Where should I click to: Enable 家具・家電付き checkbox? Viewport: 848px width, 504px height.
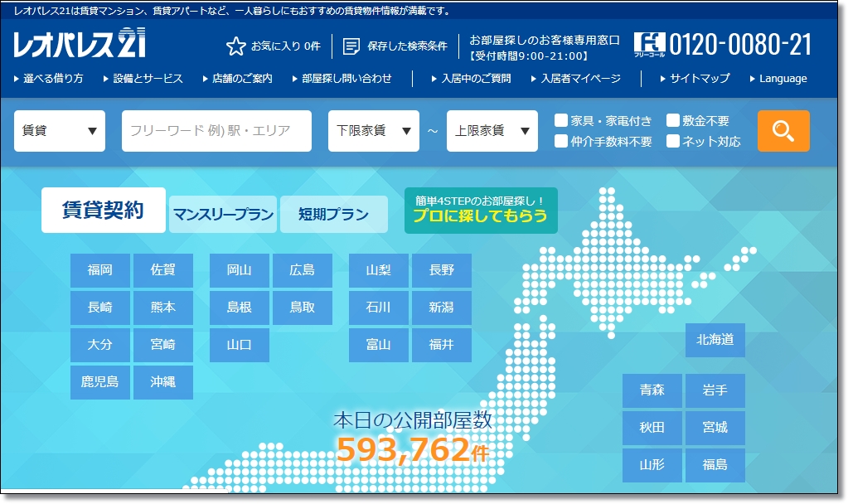561,120
